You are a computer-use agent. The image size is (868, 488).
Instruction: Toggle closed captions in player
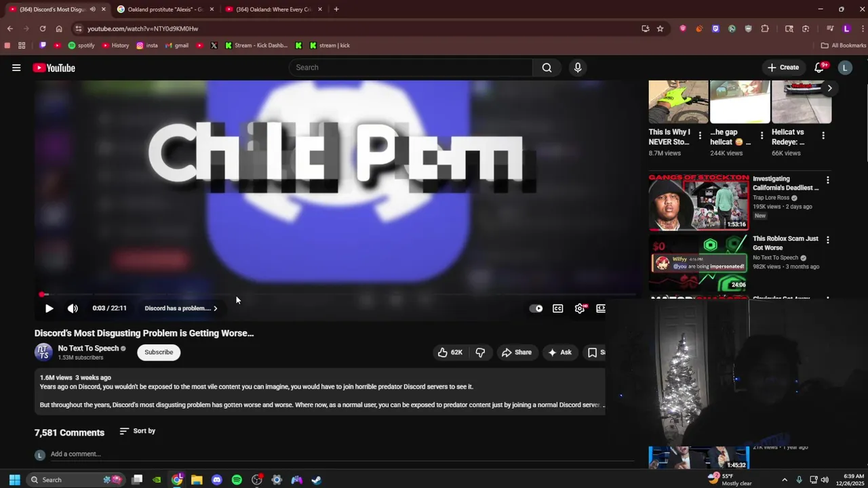[557, 308]
